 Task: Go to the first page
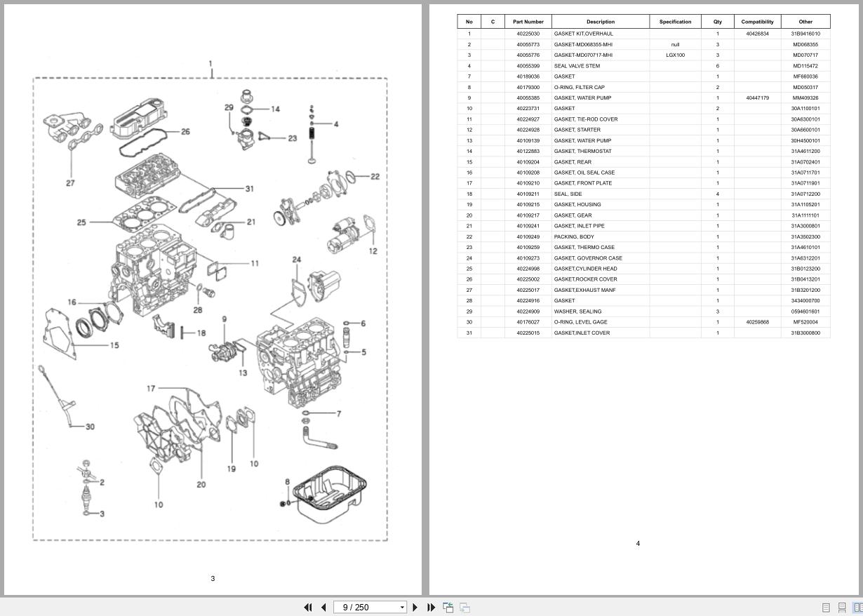(307, 608)
